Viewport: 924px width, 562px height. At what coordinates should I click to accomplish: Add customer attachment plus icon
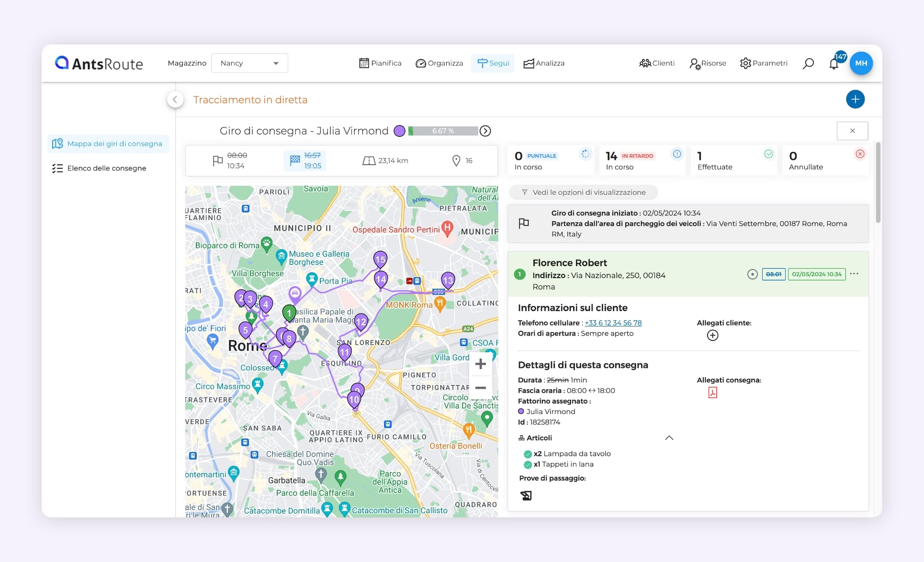[712, 336]
